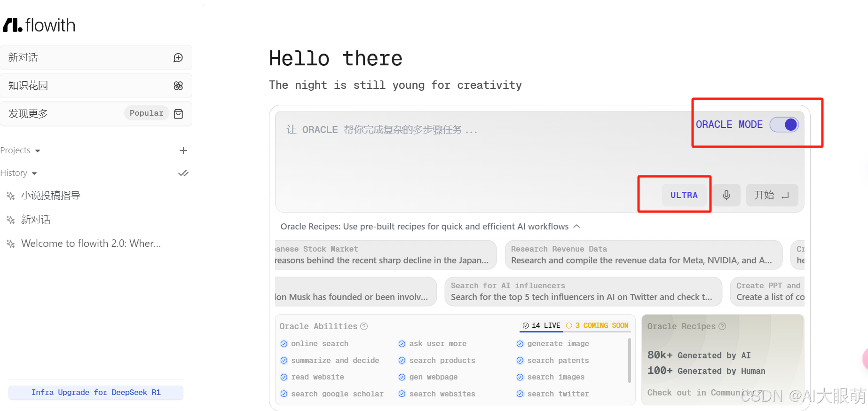The width and height of the screenshot is (868, 411).
Task: Click the search images ability
Action: (x=550, y=377)
